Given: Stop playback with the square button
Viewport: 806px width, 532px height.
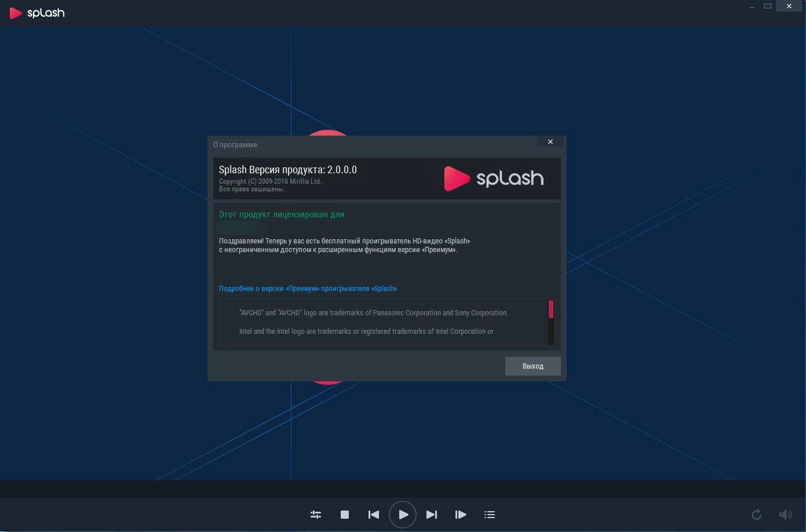Looking at the screenshot, I should (345, 515).
